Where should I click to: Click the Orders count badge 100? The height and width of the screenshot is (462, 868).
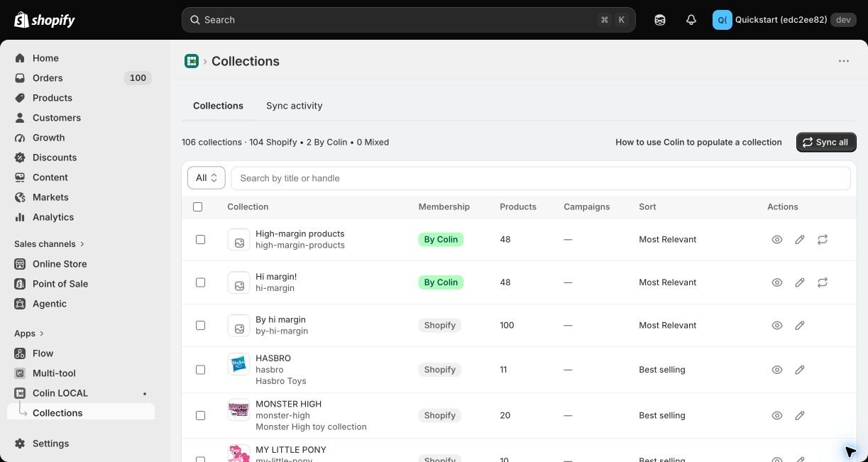point(138,78)
